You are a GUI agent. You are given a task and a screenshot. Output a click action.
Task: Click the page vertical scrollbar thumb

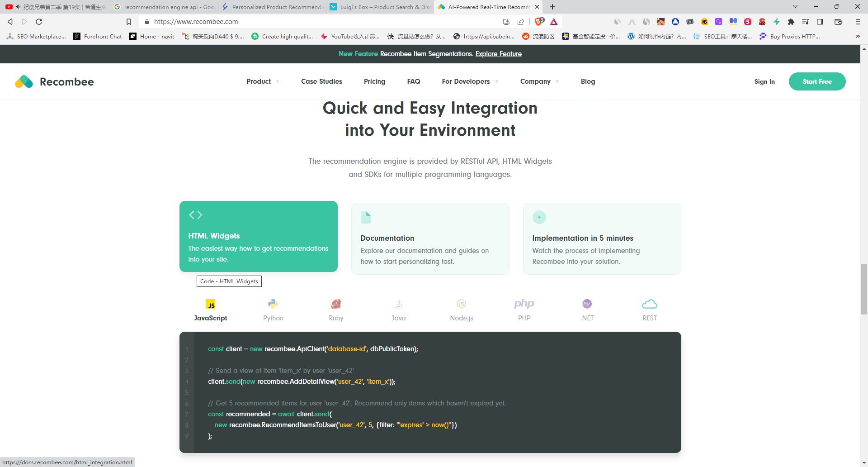pyautogui.click(x=864, y=288)
